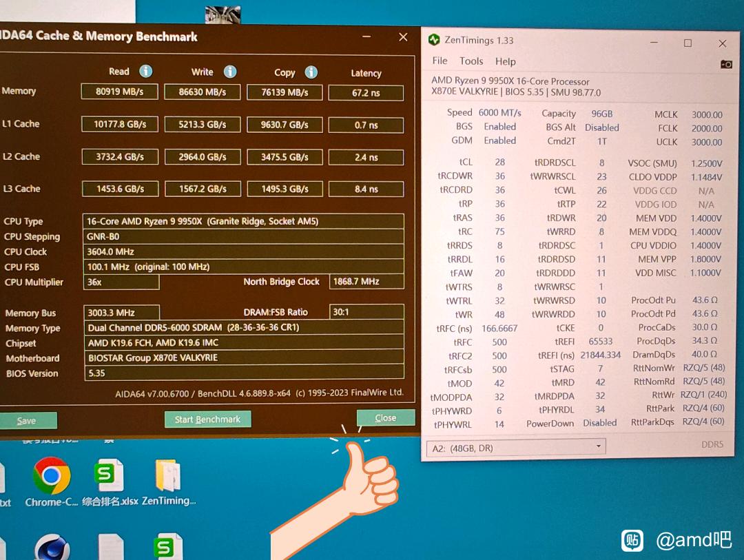Click the Save button in AIDA64

tap(27, 420)
